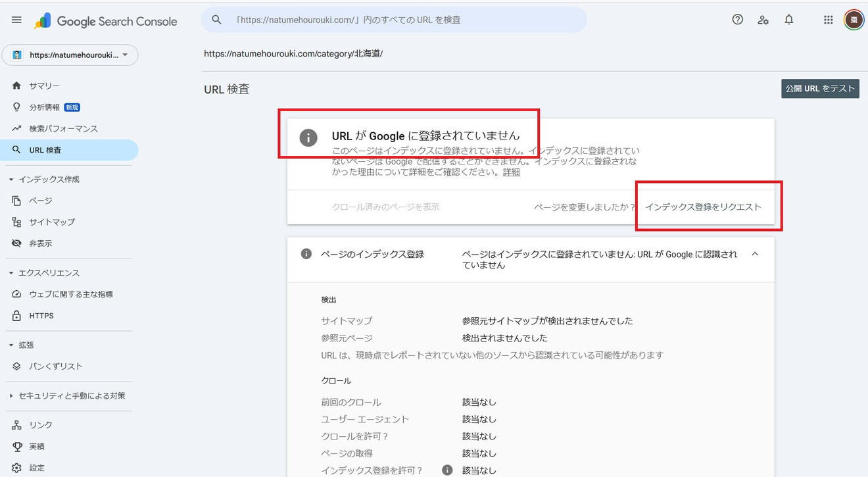The width and height of the screenshot is (868, 477).
Task: Click the hidden-eye icon beside 非表示
Action: (x=16, y=243)
